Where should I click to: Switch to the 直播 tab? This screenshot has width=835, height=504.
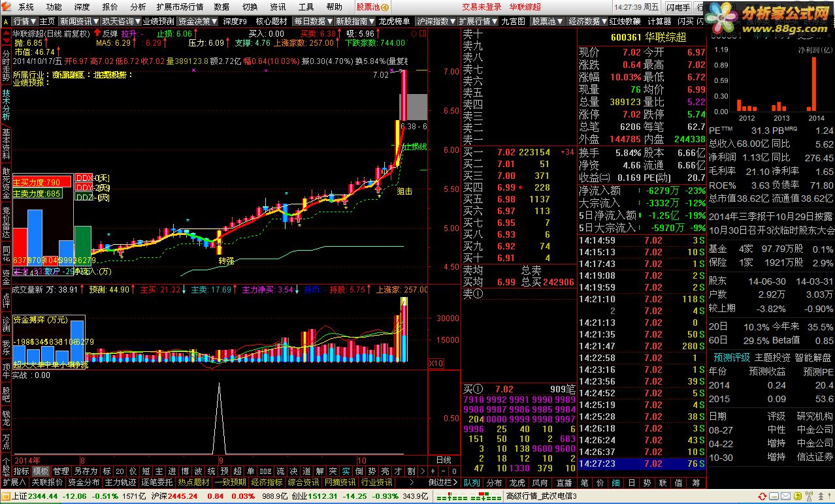click(x=563, y=482)
